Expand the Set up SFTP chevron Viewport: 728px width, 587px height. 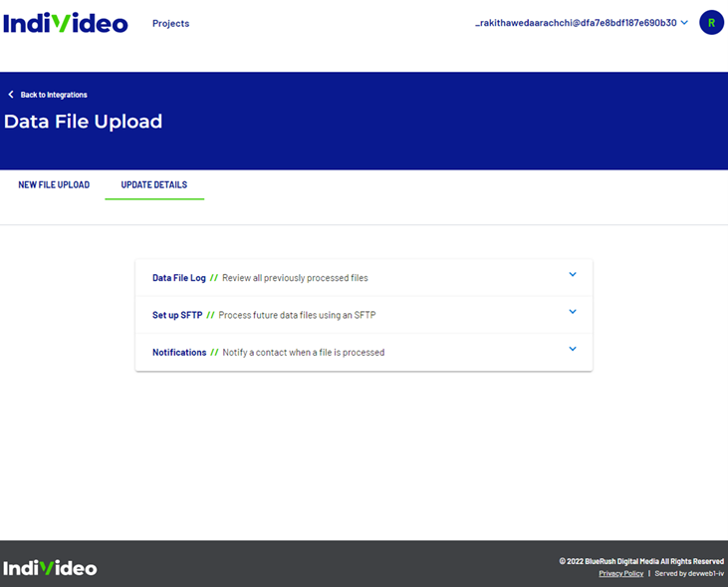click(573, 311)
